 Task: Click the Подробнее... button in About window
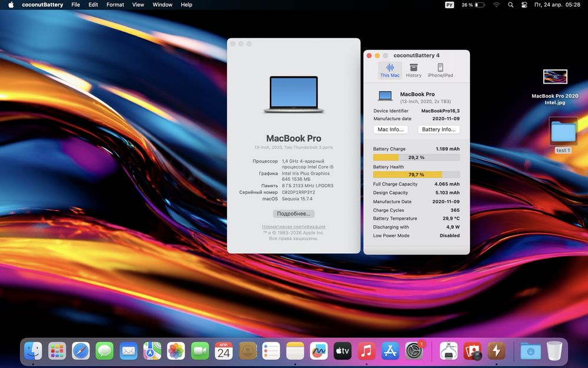point(293,213)
